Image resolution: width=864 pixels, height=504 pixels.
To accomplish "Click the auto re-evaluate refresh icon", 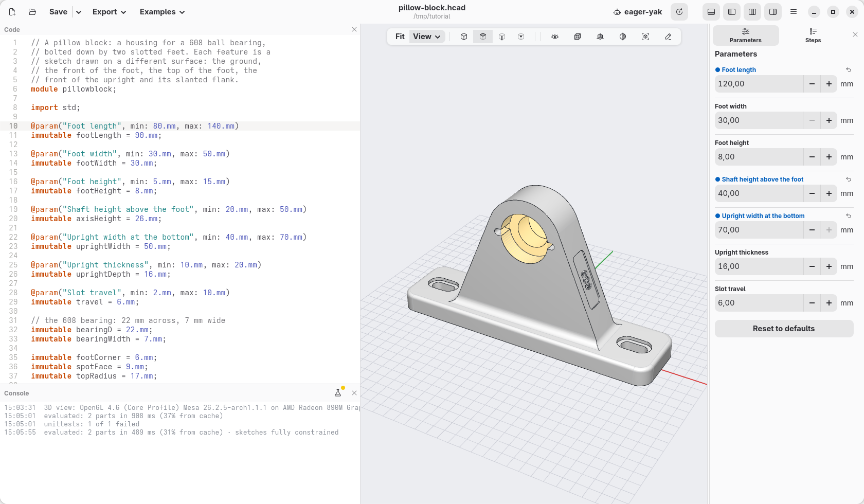I will click(679, 12).
